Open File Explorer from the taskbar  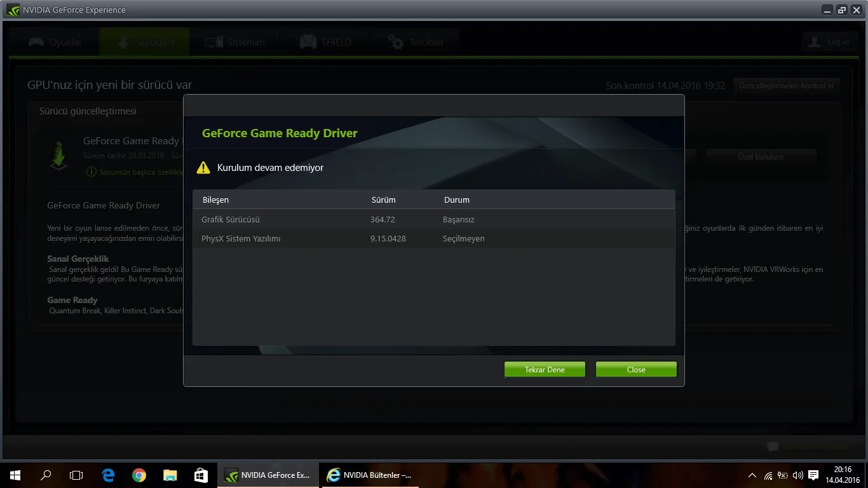(170, 475)
